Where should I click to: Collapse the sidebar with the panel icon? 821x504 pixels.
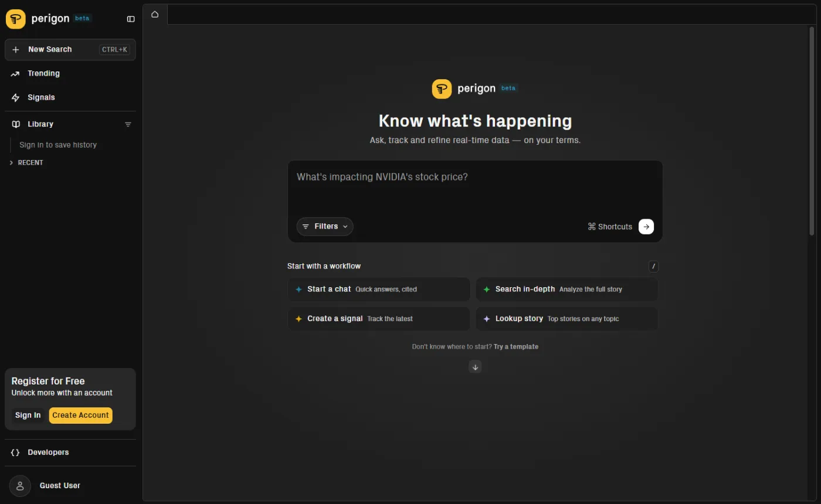(x=131, y=19)
